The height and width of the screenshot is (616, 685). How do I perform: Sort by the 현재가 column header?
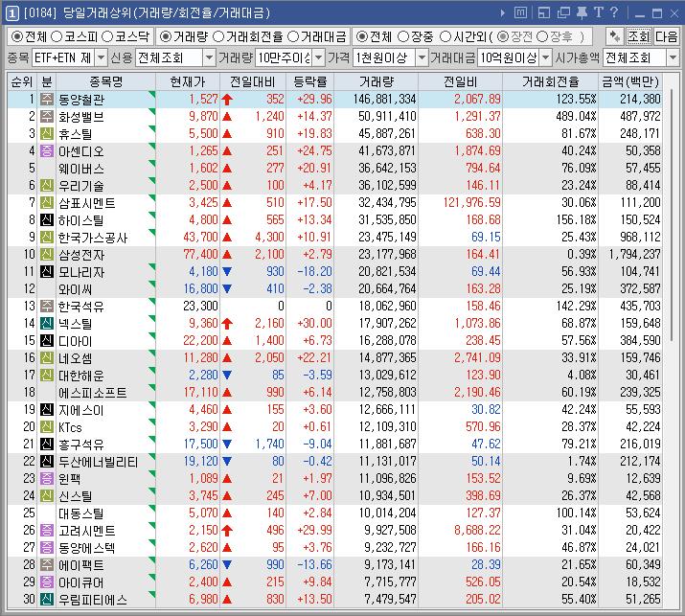coord(188,81)
